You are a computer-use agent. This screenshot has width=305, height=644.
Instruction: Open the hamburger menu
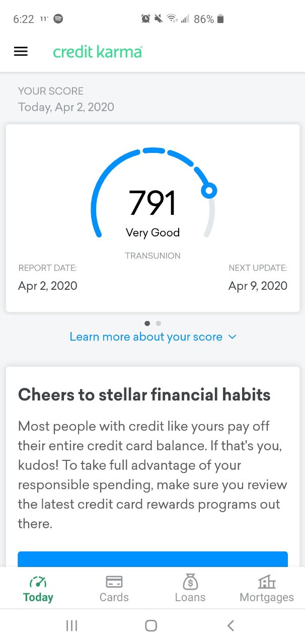coord(21,51)
